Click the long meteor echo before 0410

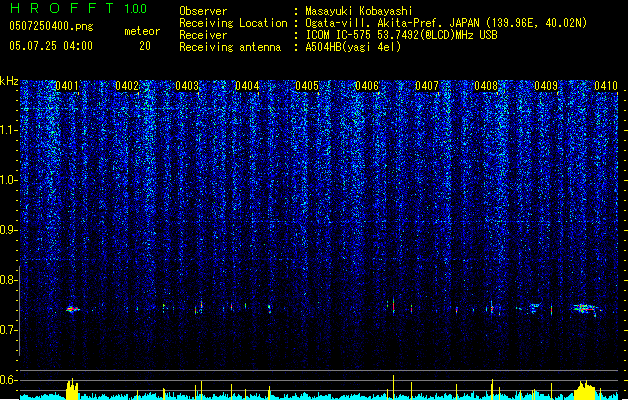pyautogui.click(x=585, y=309)
